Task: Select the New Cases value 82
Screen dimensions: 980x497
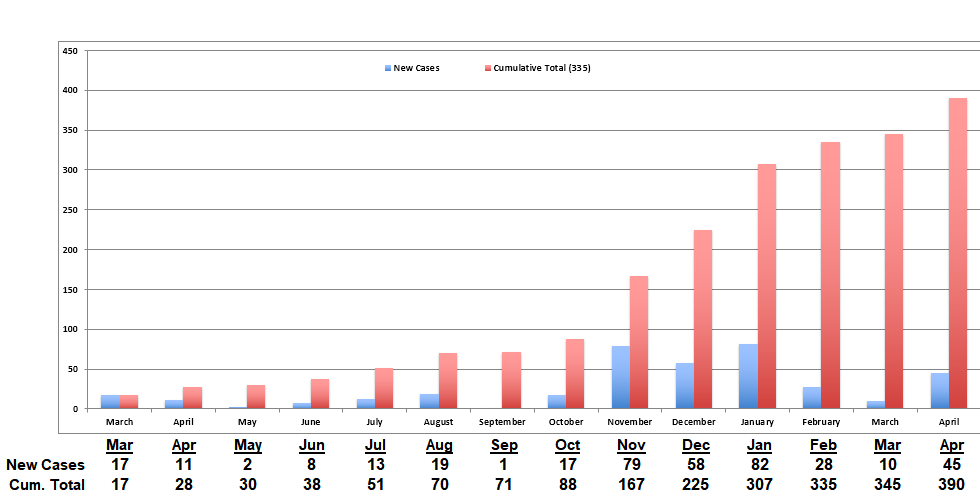Action: 758,465
